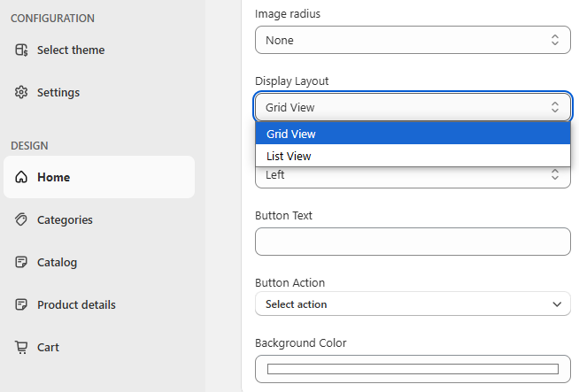Click the Cart shopping cart icon
Viewport: 579px width, 392px height.
(21, 348)
